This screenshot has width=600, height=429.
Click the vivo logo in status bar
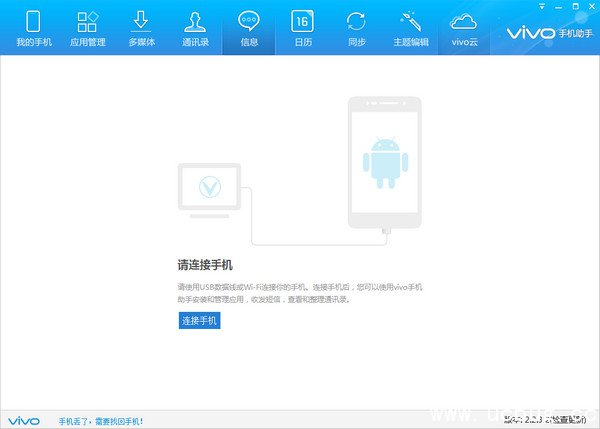24,421
